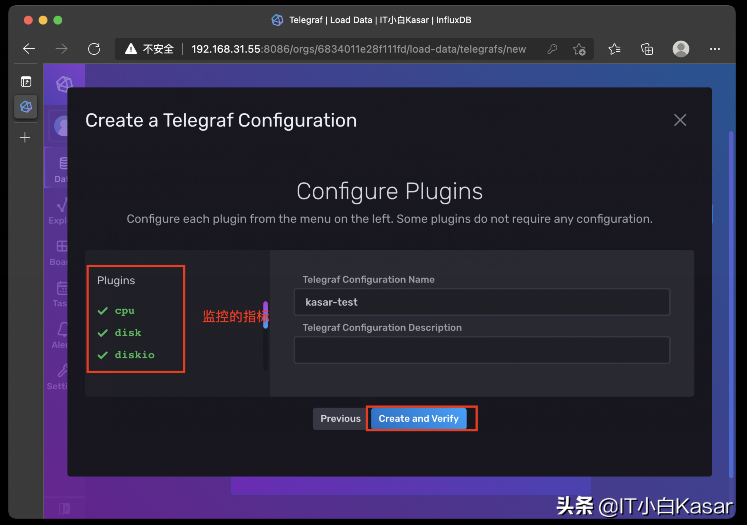Image resolution: width=747 pixels, height=525 pixels.
Task: Open the password key icon in the address bar
Action: (552, 49)
